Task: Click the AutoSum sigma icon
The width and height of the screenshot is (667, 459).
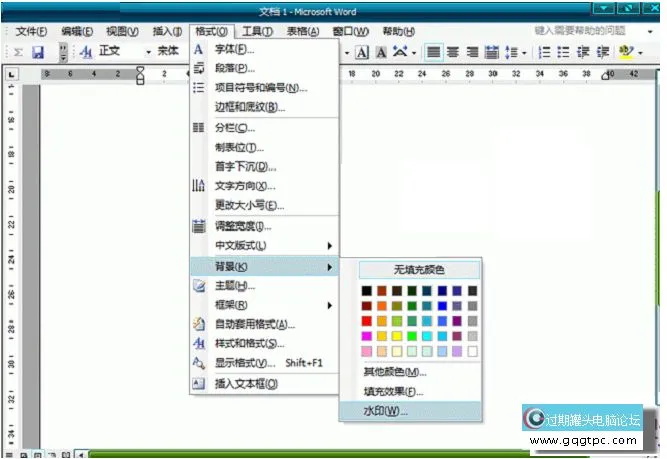Action: click(x=18, y=52)
